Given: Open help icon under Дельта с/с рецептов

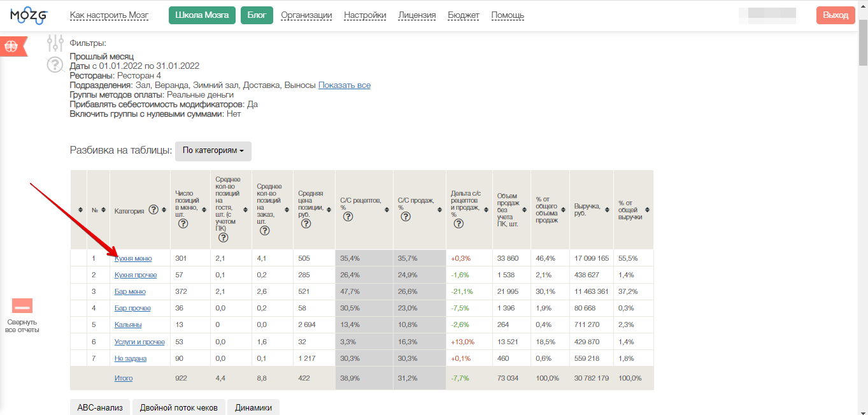Looking at the screenshot, I should tap(459, 224).
